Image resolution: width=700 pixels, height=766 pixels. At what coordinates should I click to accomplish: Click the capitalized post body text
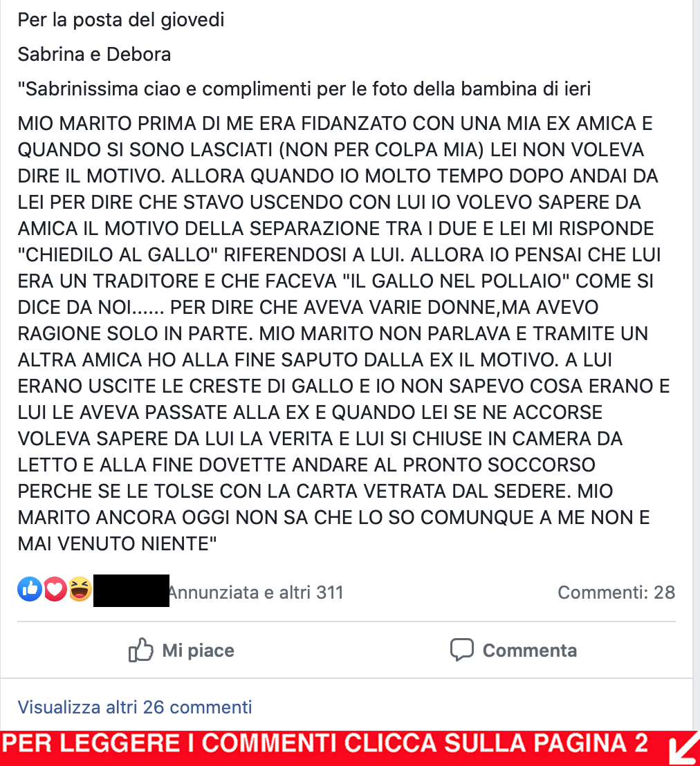(x=344, y=333)
